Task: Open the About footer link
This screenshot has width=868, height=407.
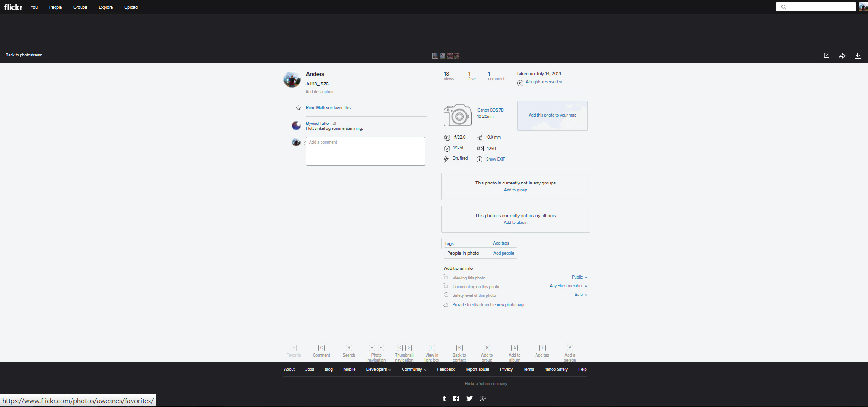Action: (x=289, y=369)
